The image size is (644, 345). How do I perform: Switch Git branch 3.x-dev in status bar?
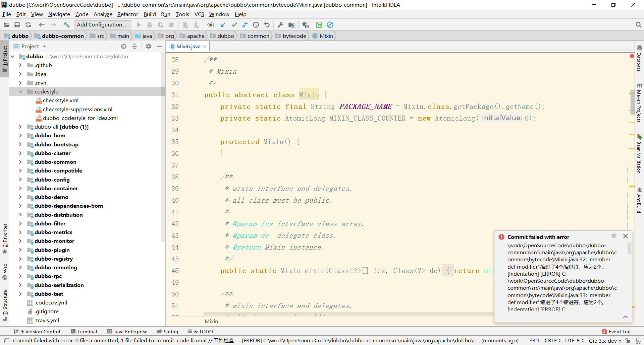[605, 341]
